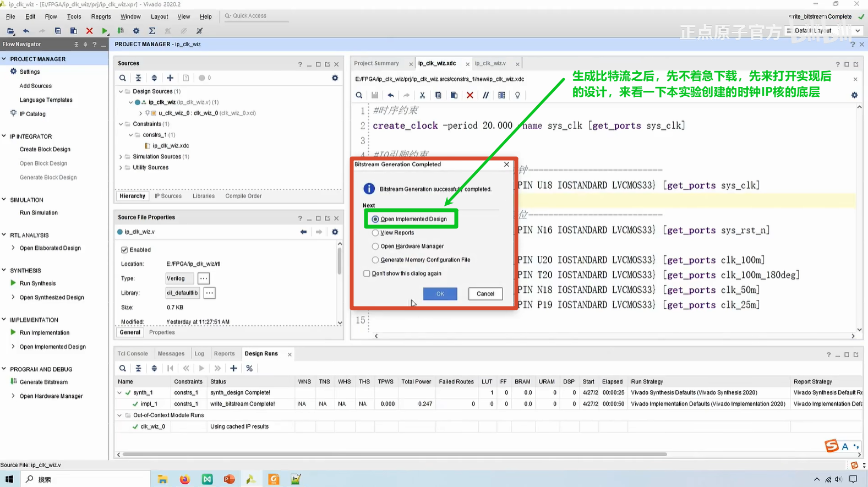The height and width of the screenshot is (487, 868).
Task: Click Run Implementation in Flow Navigator
Action: (45, 333)
